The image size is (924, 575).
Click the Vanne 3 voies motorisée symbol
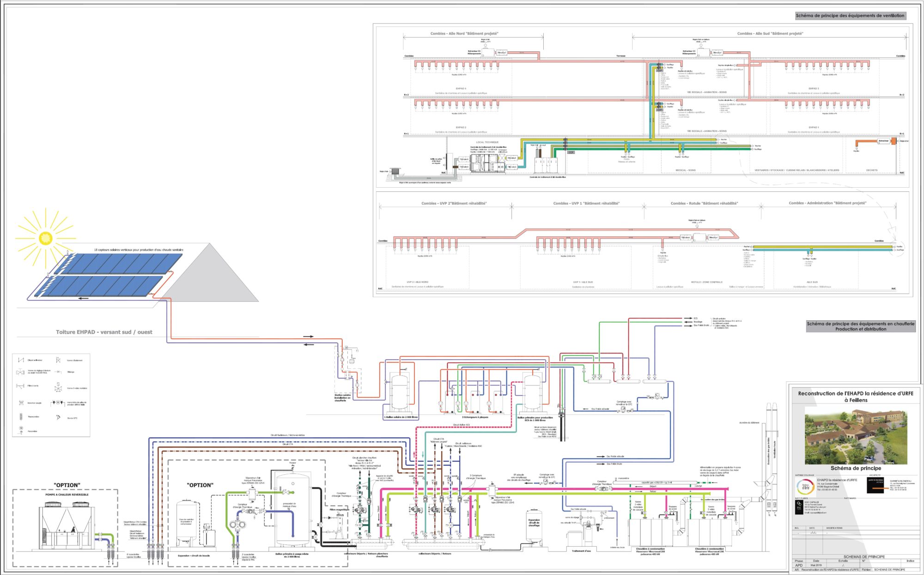(58, 387)
